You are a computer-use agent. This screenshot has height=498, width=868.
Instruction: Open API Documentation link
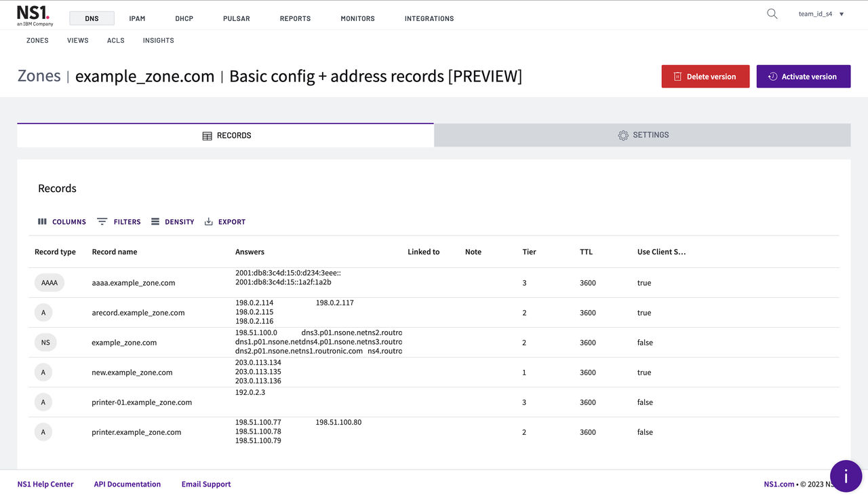pos(127,484)
